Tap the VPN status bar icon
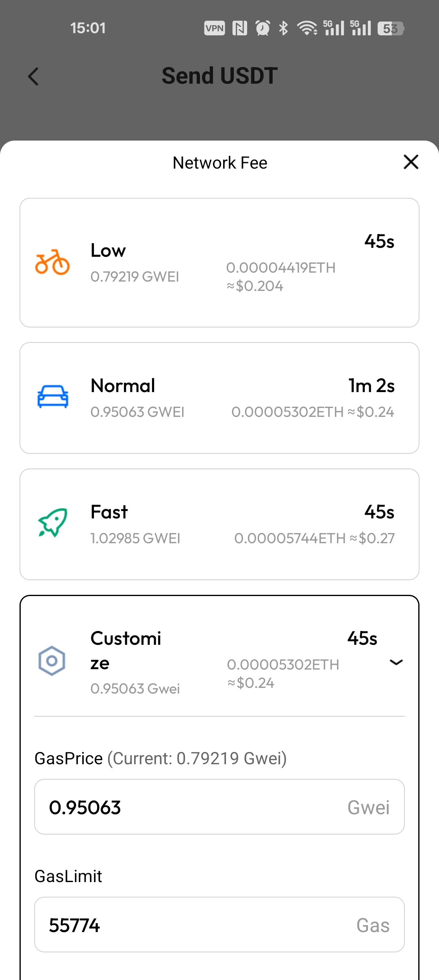Screen dimensions: 439x980 pos(214,28)
